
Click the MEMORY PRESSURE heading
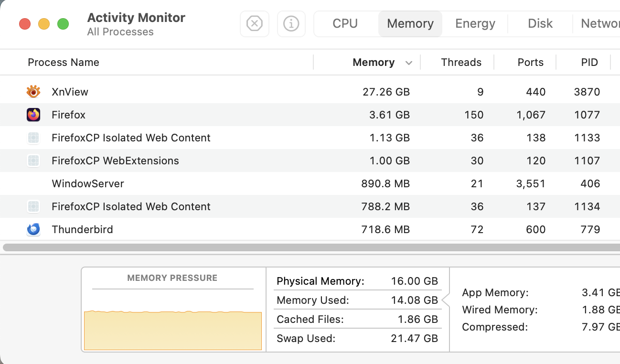click(x=172, y=278)
